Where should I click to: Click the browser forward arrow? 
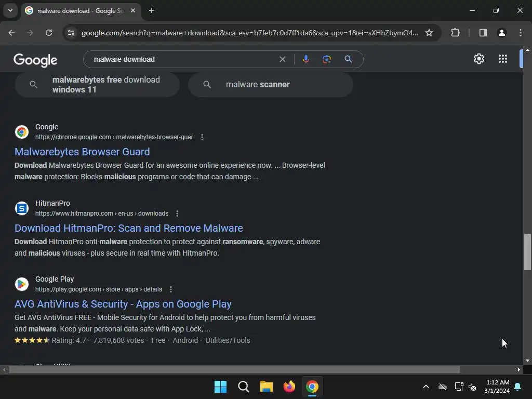pyautogui.click(x=30, y=33)
